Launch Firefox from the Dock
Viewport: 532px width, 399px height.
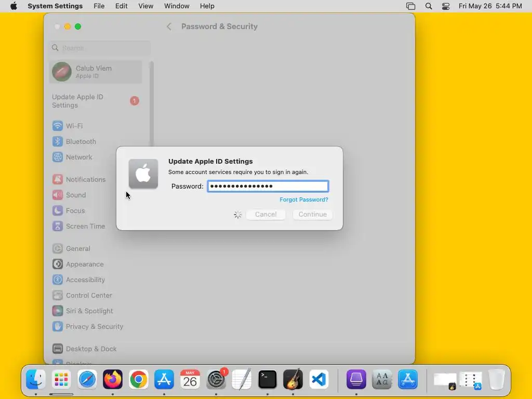point(113,379)
